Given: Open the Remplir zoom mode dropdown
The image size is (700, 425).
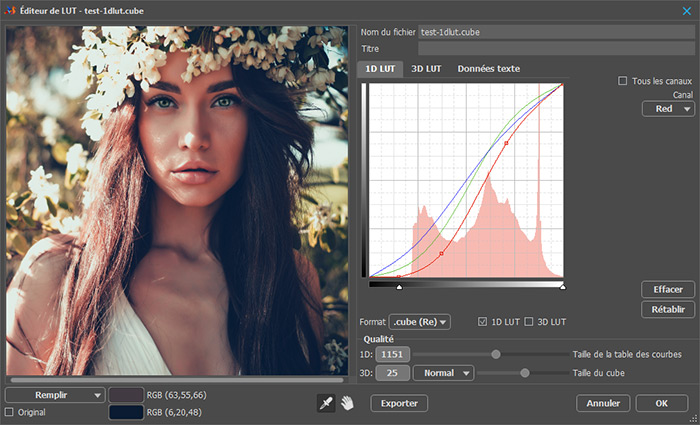Looking at the screenshot, I should pos(55,395).
